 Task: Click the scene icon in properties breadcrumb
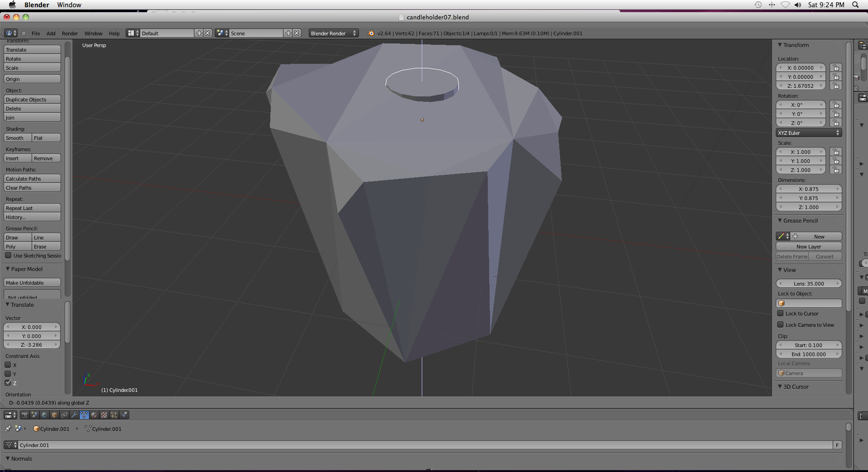pyautogui.click(x=18, y=429)
